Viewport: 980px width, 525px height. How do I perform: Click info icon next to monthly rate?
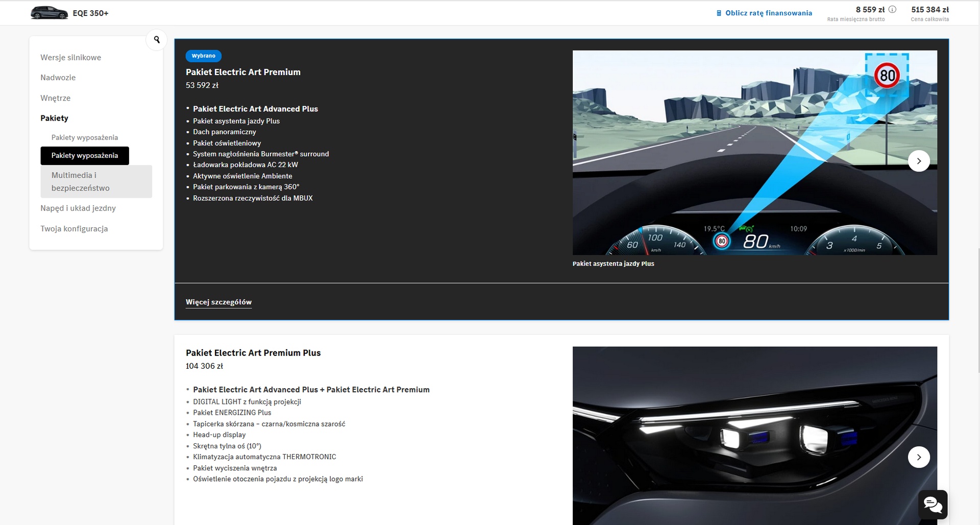point(892,9)
